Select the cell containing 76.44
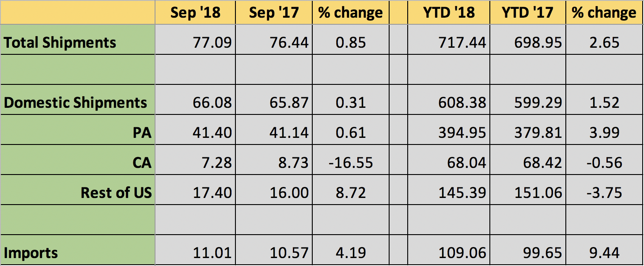The width and height of the screenshot is (644, 266). (290, 43)
